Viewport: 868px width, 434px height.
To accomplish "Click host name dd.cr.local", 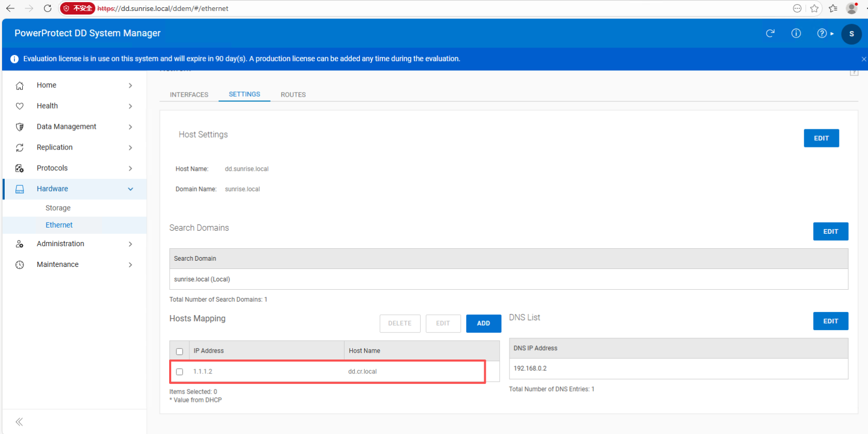I will point(362,371).
